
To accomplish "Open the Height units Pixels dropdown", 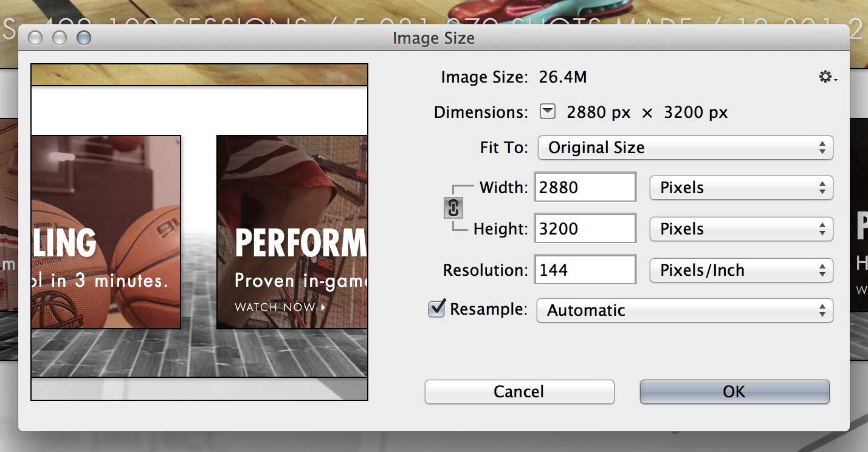I will click(x=741, y=229).
